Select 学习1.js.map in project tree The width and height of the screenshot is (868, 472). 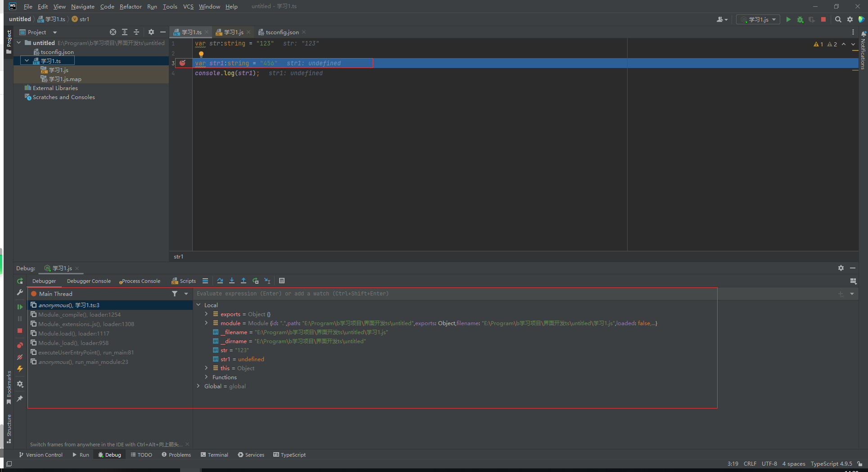pyautogui.click(x=65, y=79)
